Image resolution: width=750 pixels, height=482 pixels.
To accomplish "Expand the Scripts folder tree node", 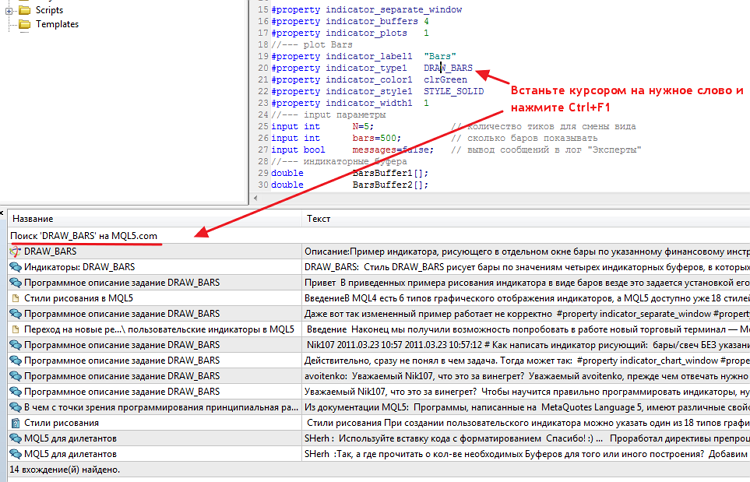I will pyautogui.click(x=8, y=9).
